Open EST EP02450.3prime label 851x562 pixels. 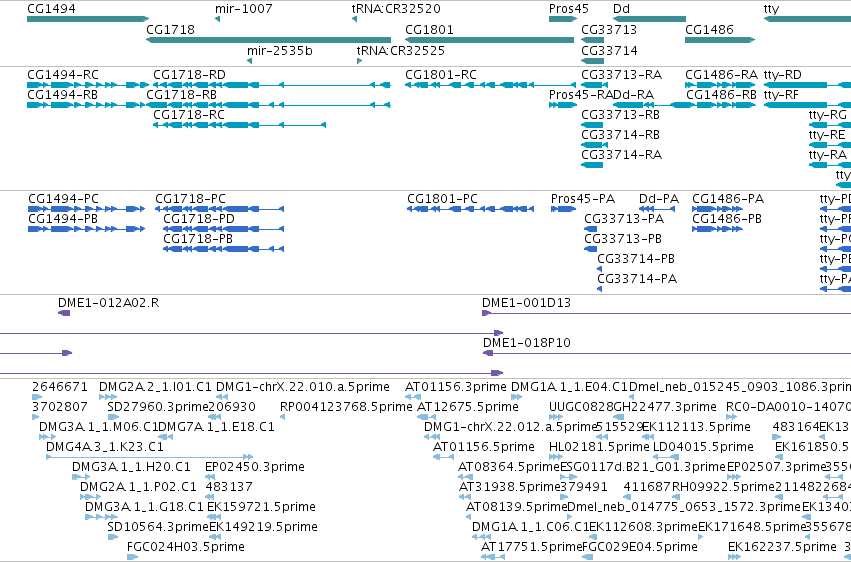click(x=255, y=467)
